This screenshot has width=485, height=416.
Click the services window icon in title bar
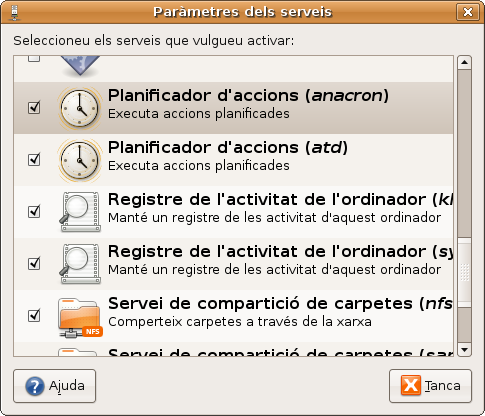point(14,12)
